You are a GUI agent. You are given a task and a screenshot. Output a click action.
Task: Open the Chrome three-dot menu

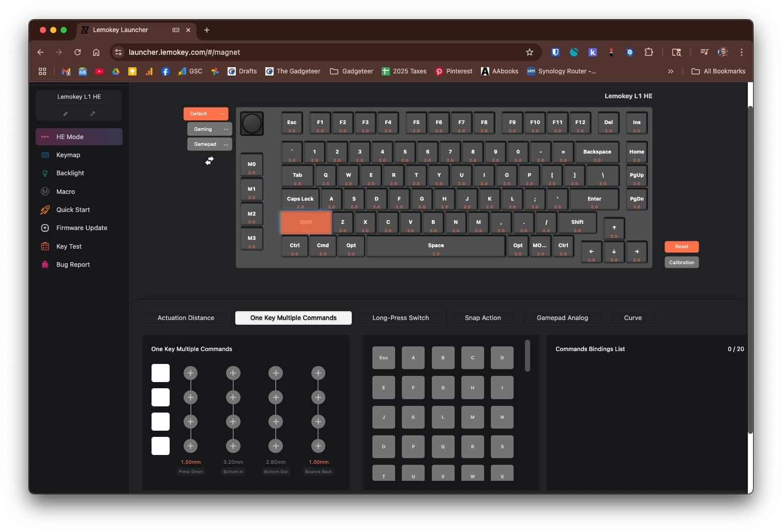click(742, 52)
